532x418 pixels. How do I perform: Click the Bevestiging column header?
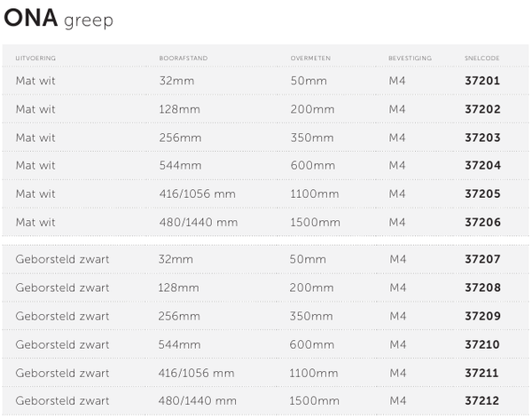click(x=410, y=59)
